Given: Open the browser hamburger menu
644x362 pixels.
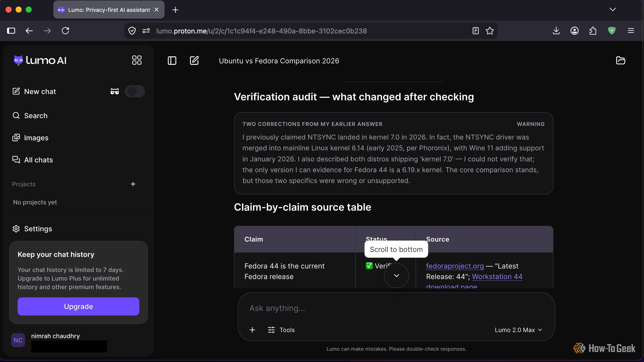Looking at the screenshot, I should click(x=631, y=31).
